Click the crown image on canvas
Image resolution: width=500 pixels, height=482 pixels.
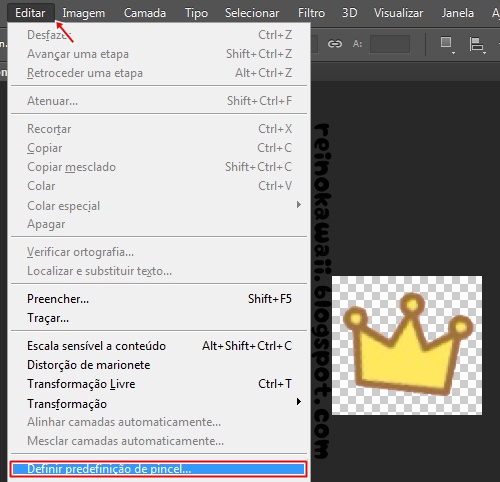(407, 345)
